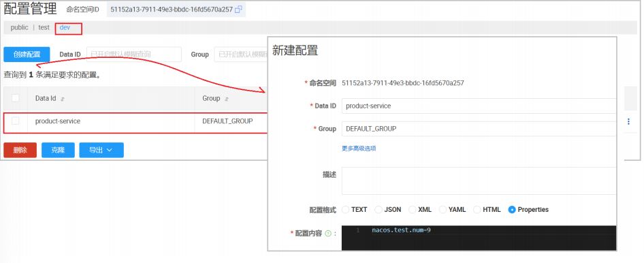This screenshot has width=644, height=263.
Task: Check the product-service row checkbox
Action: pos(16,121)
